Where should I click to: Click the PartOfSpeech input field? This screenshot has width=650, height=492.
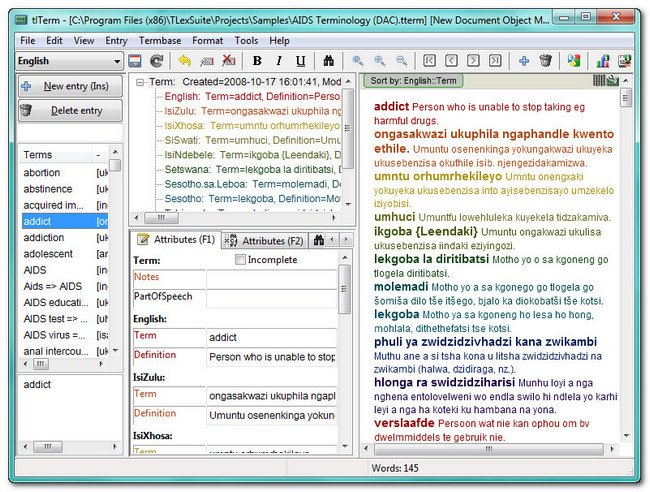(272, 299)
